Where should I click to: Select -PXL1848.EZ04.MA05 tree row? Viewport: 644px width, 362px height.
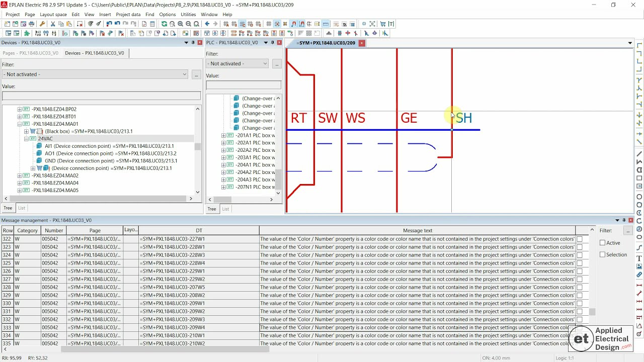click(x=55, y=191)
